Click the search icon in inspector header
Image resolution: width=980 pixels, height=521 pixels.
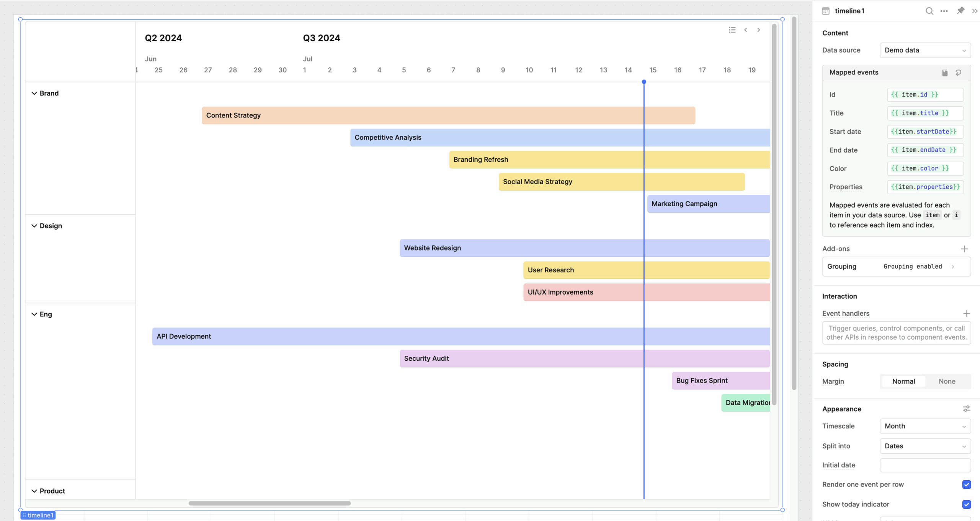[x=929, y=11]
